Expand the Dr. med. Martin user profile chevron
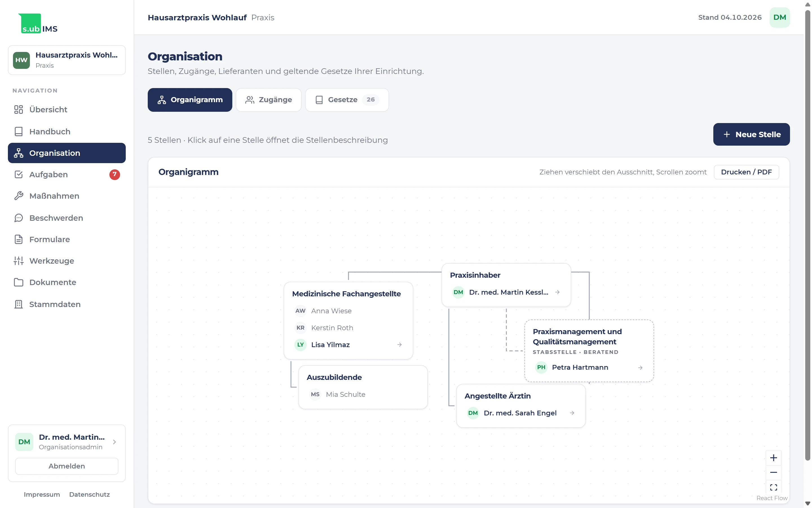Viewport: 812px width, 508px height. tap(114, 442)
